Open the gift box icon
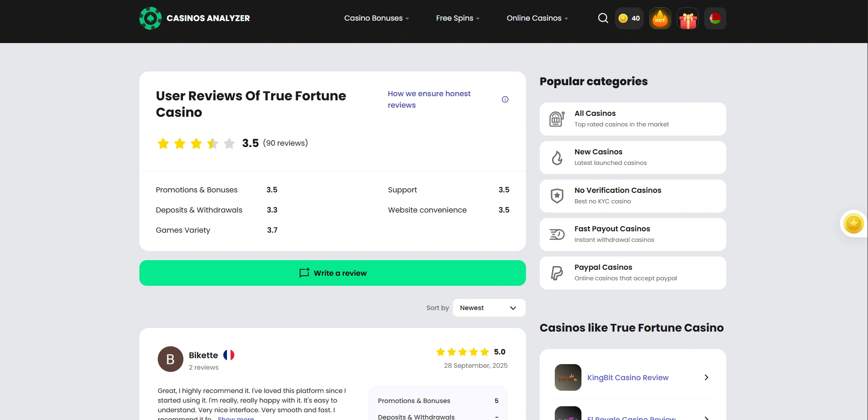This screenshot has width=868, height=420. (x=688, y=18)
